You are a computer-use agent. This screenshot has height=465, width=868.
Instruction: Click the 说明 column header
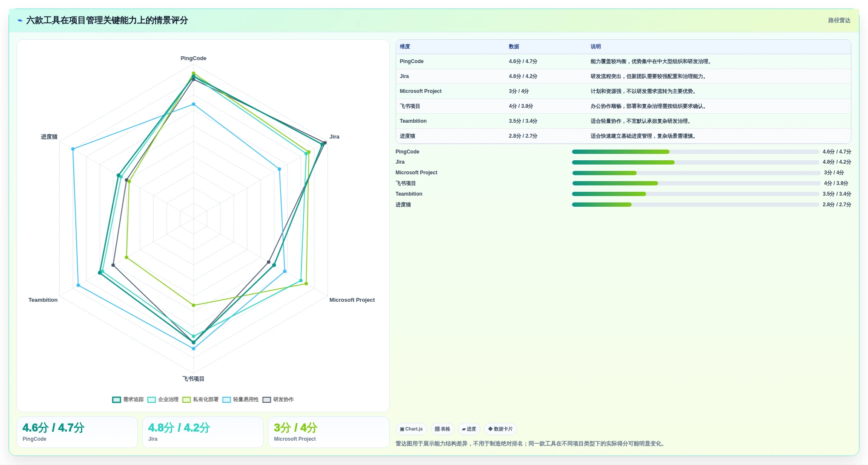[595, 46]
